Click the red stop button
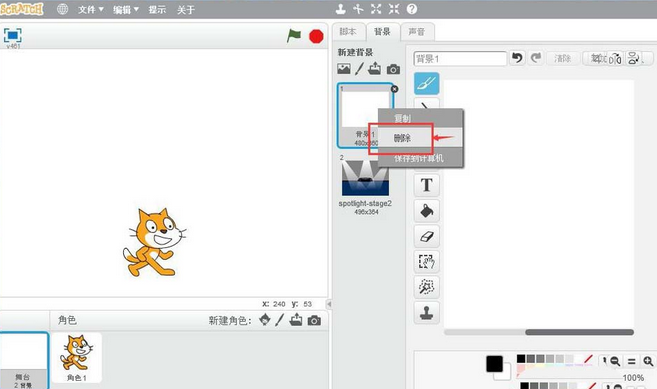The width and height of the screenshot is (657, 389). click(316, 36)
